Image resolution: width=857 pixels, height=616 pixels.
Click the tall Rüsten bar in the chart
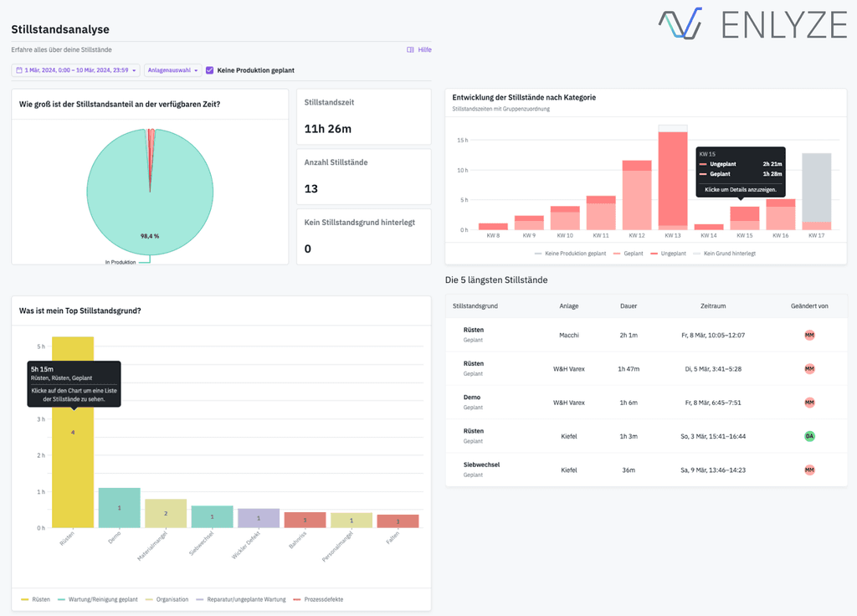tap(73, 460)
